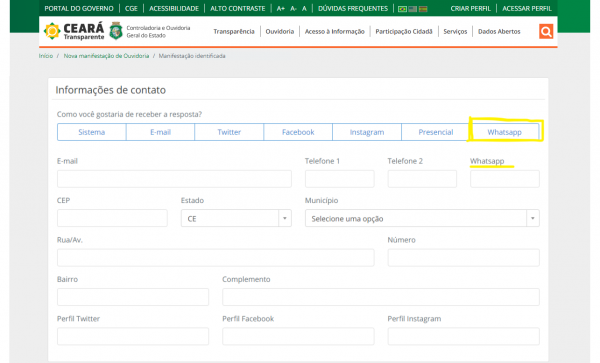Viewport: 600px width, 363px height.
Task: Reset font size with plain A
Action: tap(304, 8)
